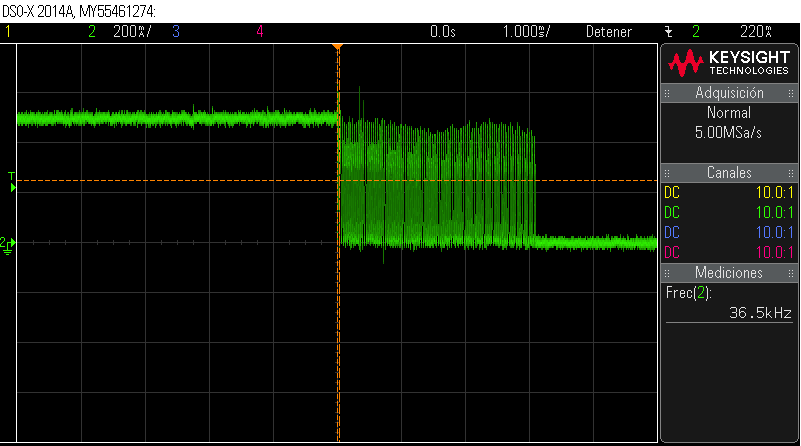Click the channel 2 200 mV/ scale readout
This screenshot has width=801, height=446.
[132, 32]
